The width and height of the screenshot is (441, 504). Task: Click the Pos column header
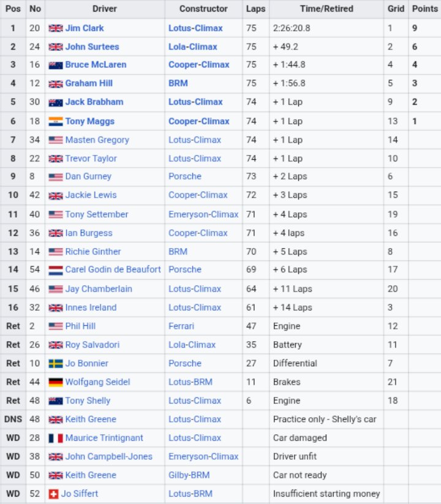(13, 9)
